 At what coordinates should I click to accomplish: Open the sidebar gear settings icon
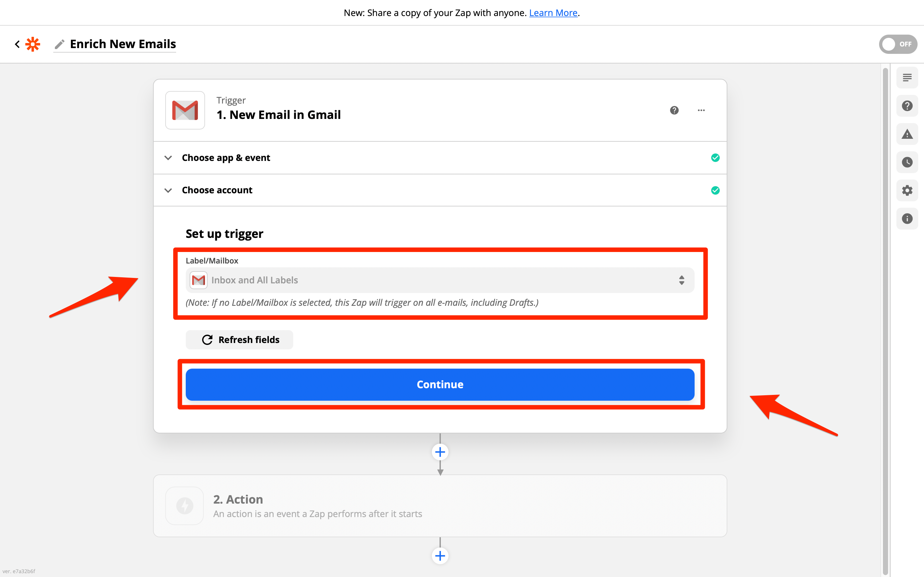907,190
